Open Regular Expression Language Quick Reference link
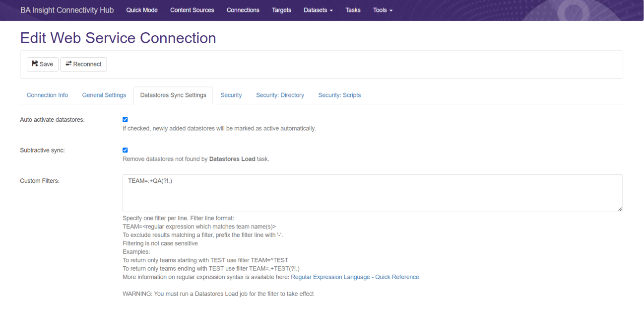The height and width of the screenshot is (315, 644). pos(355,277)
